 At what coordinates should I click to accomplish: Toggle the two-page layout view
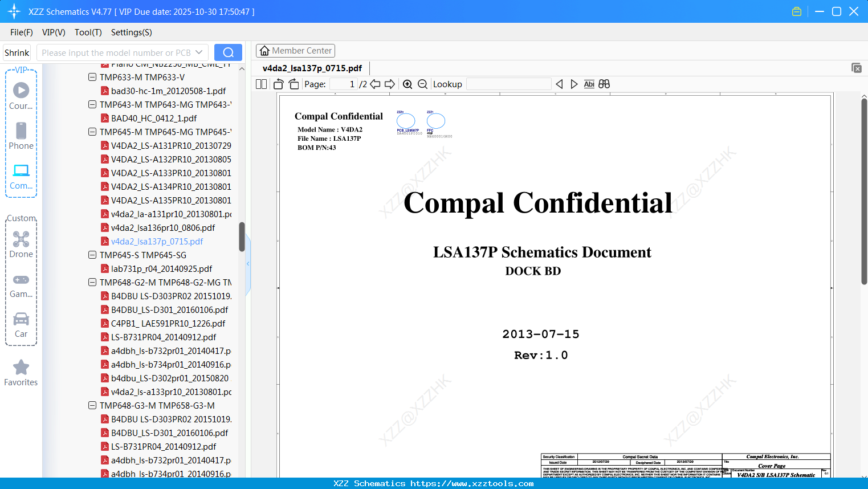click(x=262, y=84)
